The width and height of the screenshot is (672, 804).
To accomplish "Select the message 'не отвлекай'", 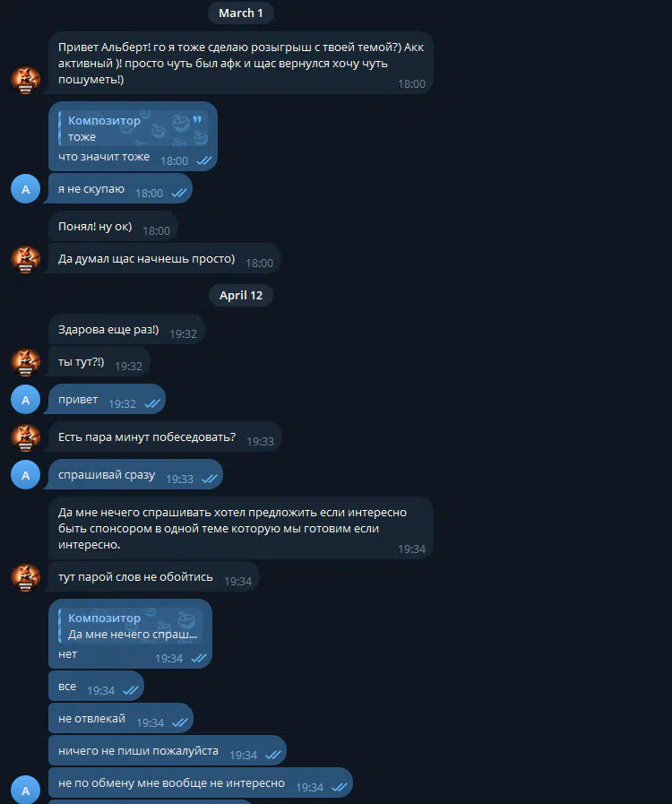I will [x=121, y=718].
